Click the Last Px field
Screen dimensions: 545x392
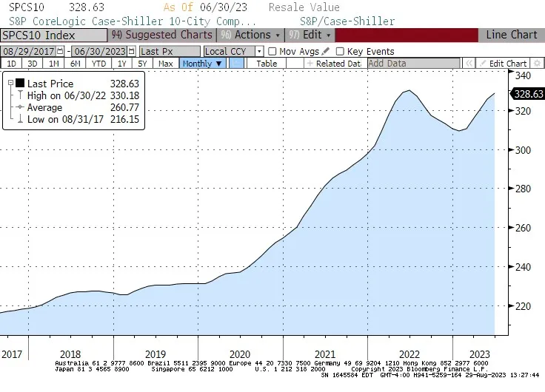click(170, 51)
